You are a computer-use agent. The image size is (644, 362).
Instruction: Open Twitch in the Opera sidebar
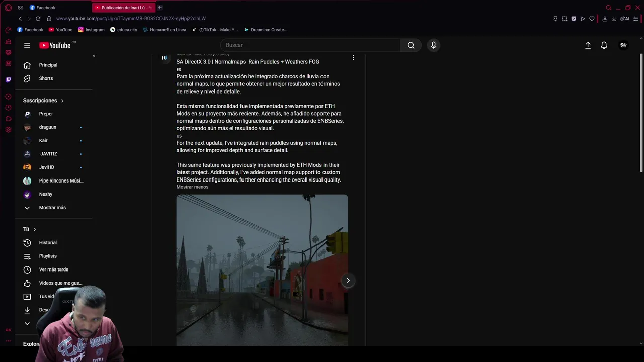8,80
